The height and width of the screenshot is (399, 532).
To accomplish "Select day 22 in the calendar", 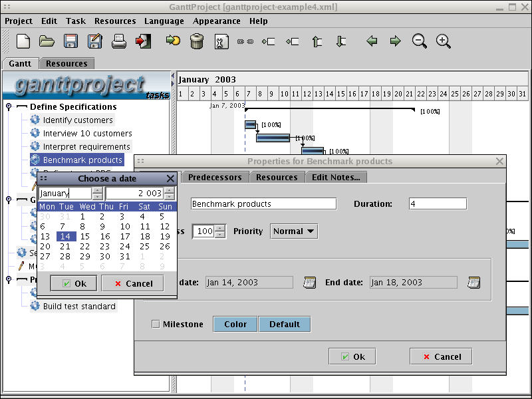I will [85, 246].
